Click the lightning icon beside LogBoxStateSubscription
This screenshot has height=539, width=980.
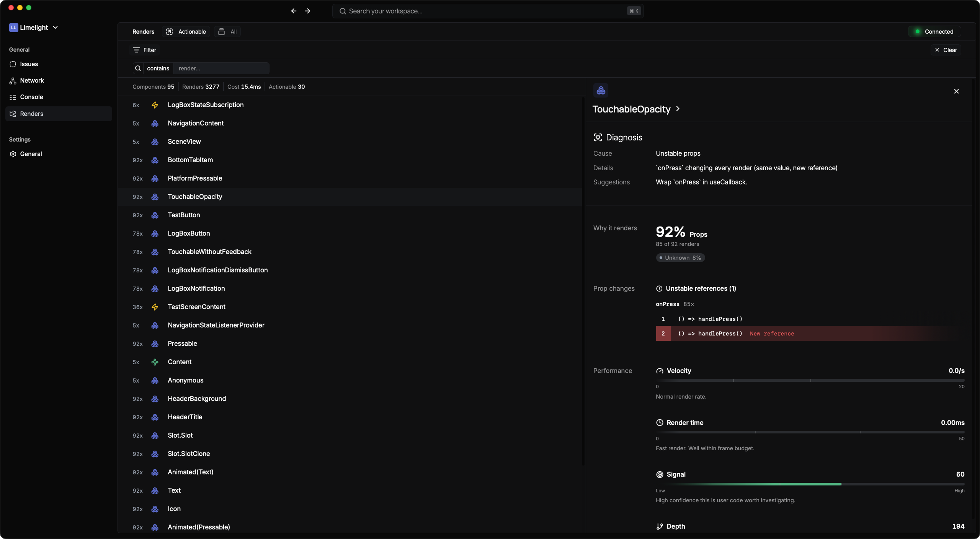(155, 105)
